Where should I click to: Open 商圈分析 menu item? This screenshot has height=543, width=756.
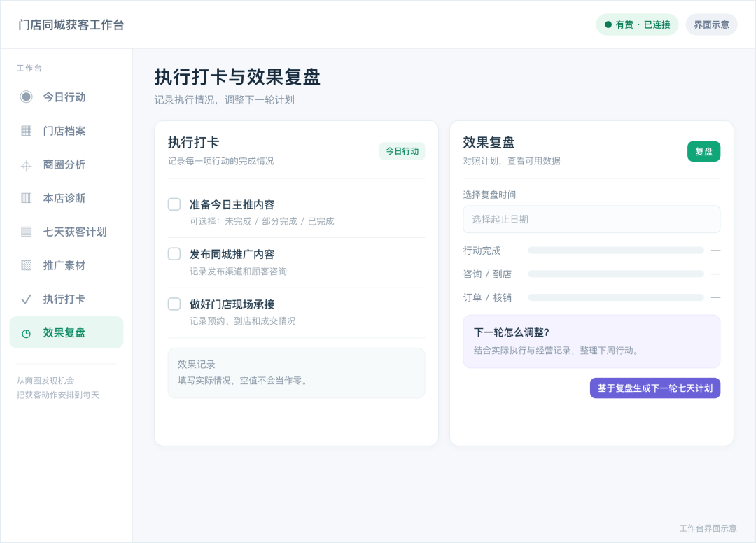[66, 164]
